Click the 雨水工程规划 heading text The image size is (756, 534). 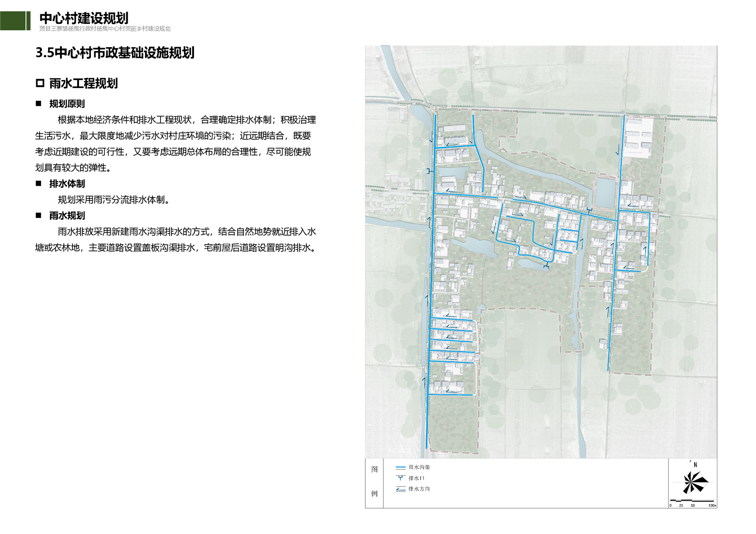coord(83,84)
